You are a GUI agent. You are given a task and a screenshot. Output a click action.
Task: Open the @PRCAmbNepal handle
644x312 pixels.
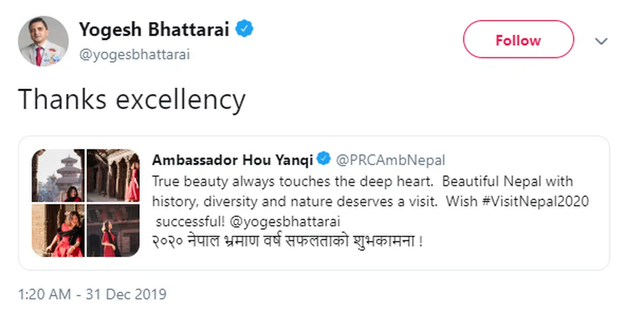(x=390, y=160)
